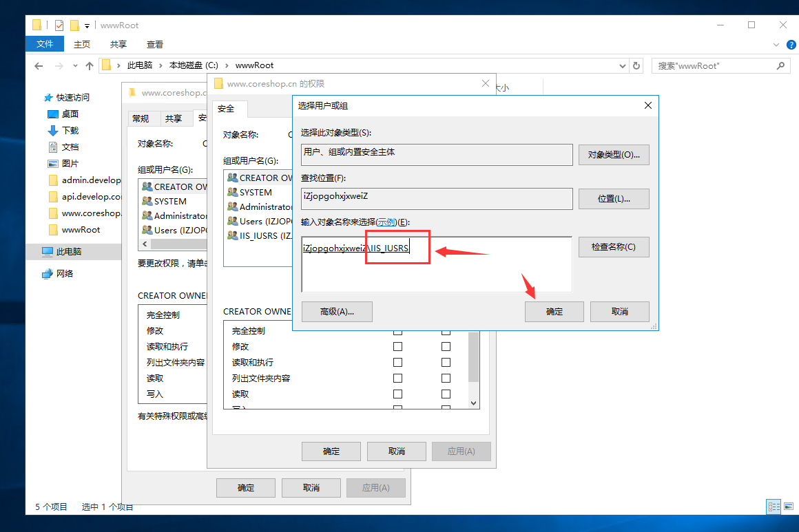Click the permissions list scroll down arrow
The image size is (799, 532).
[x=473, y=403]
